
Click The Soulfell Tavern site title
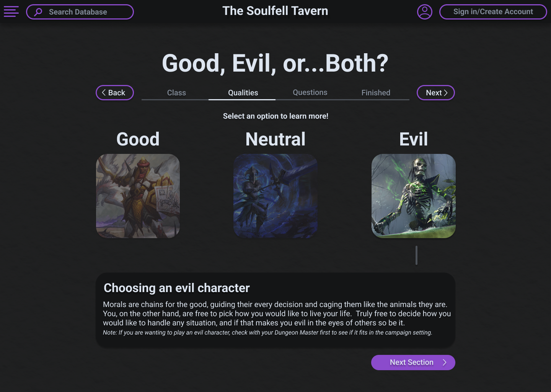(x=275, y=11)
